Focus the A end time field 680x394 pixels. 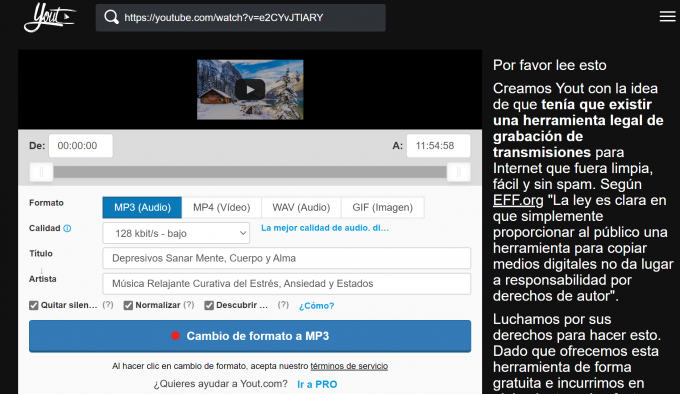pos(438,146)
